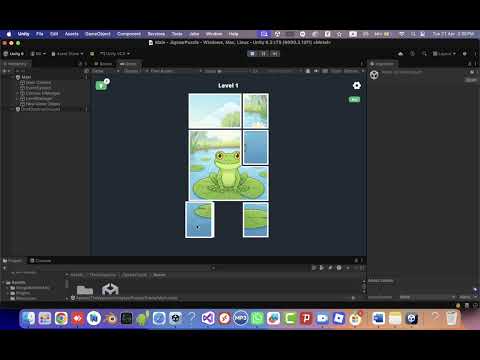Click the green hint button with badge
The width and height of the screenshot is (480, 360).
point(102,85)
